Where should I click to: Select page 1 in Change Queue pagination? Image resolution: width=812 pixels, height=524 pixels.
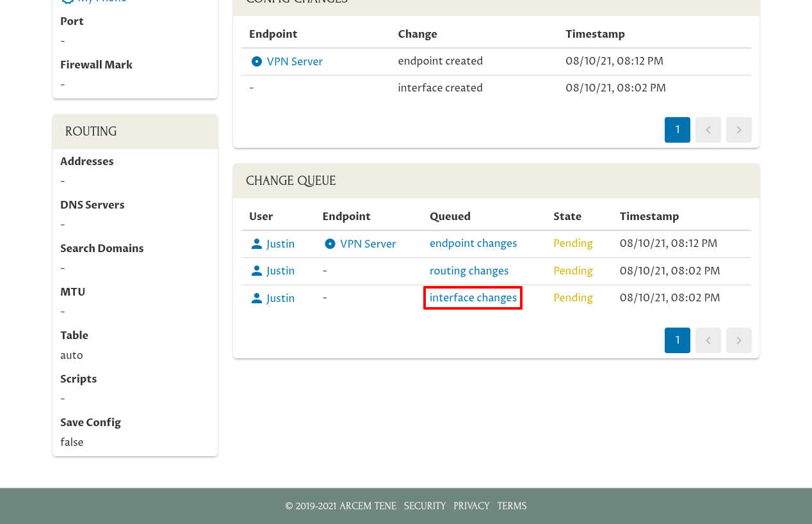coord(678,340)
